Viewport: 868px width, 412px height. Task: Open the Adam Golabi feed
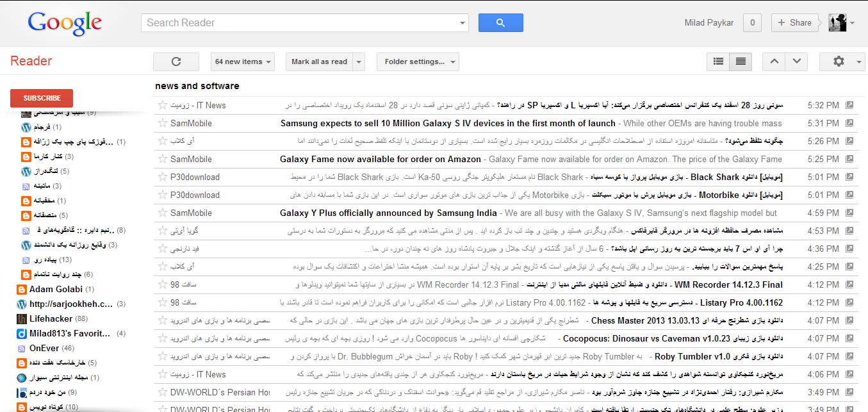tap(56, 289)
